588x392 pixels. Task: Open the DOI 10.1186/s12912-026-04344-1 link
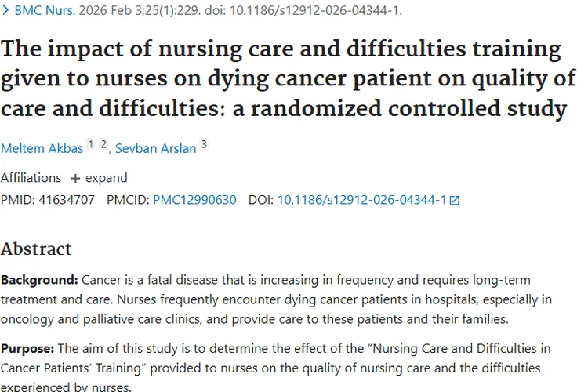point(361,200)
